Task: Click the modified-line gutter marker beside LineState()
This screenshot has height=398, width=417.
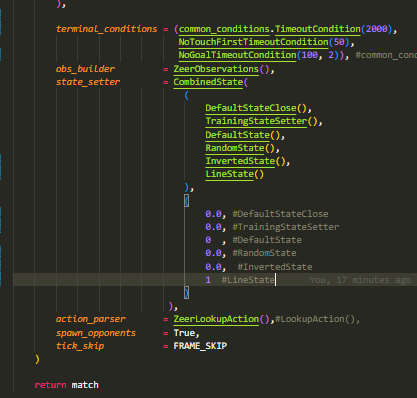Action: [x=1, y=167]
